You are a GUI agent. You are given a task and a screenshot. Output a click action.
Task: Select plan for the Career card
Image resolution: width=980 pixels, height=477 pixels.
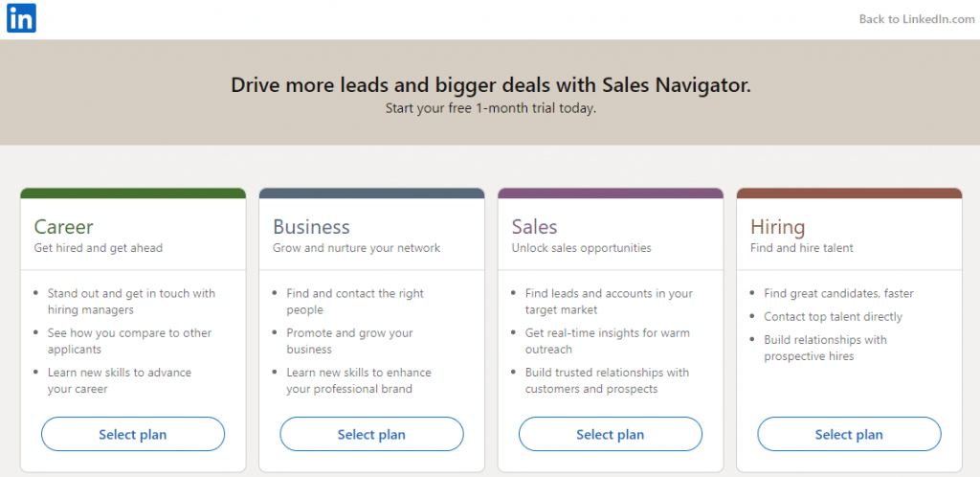click(132, 434)
